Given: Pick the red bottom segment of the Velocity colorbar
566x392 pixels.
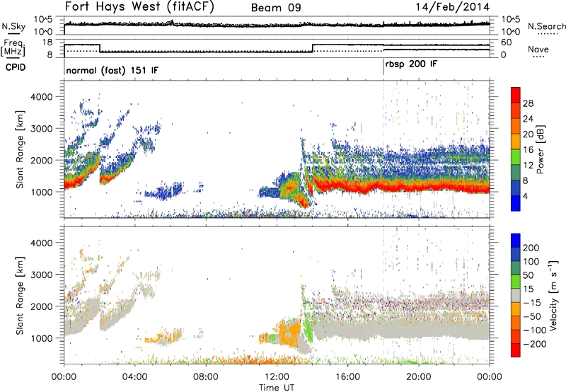Looking at the screenshot, I should (x=516, y=350).
